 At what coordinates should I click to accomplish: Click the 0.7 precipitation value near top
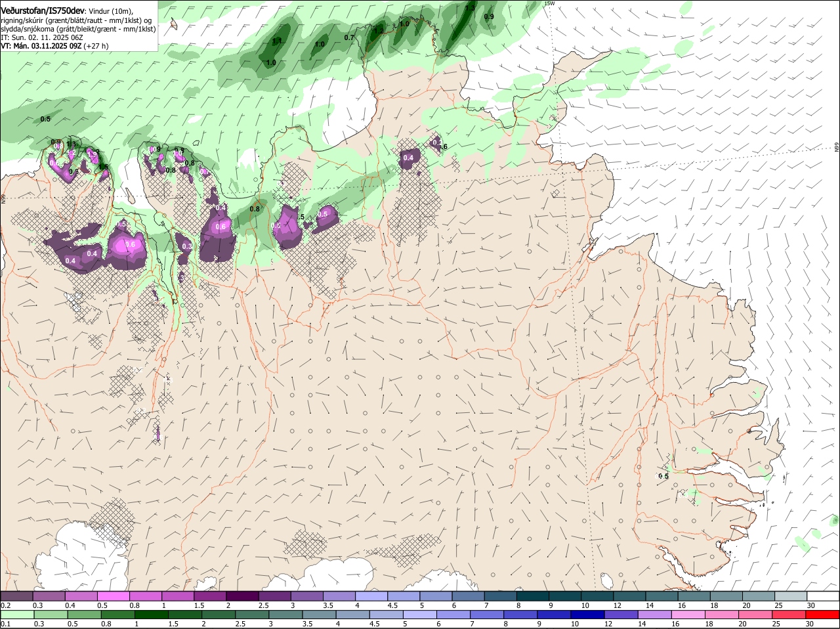tap(349, 37)
